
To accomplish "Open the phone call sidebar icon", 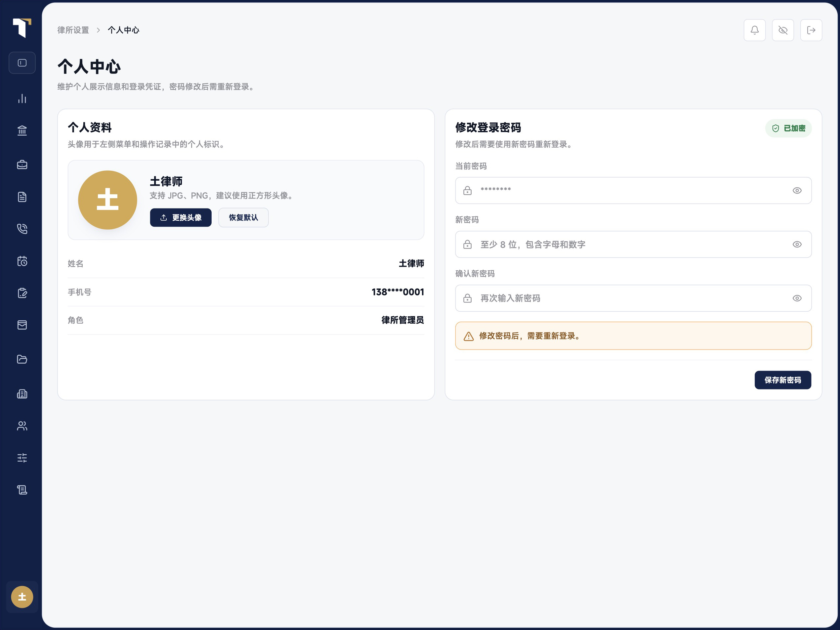I will click(22, 229).
